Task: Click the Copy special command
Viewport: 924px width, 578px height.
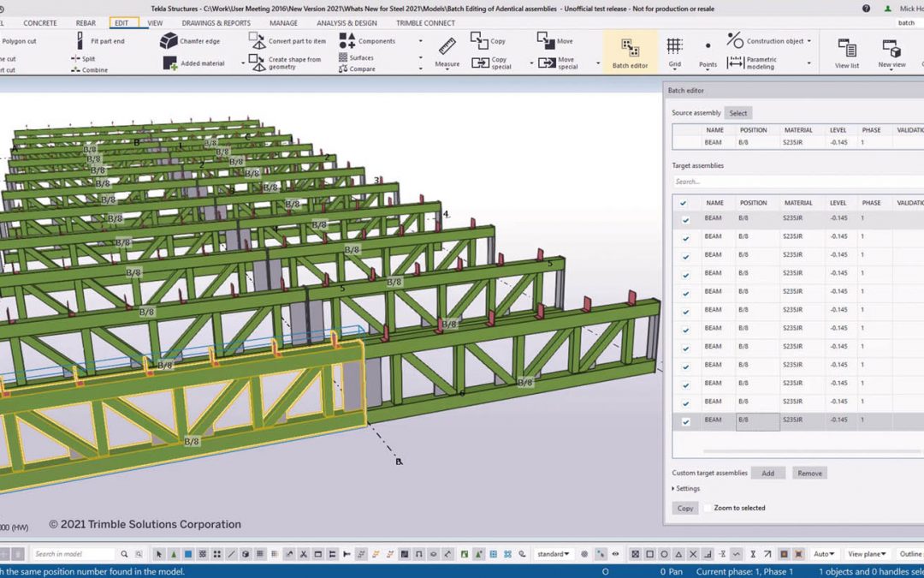Action: 491,63
